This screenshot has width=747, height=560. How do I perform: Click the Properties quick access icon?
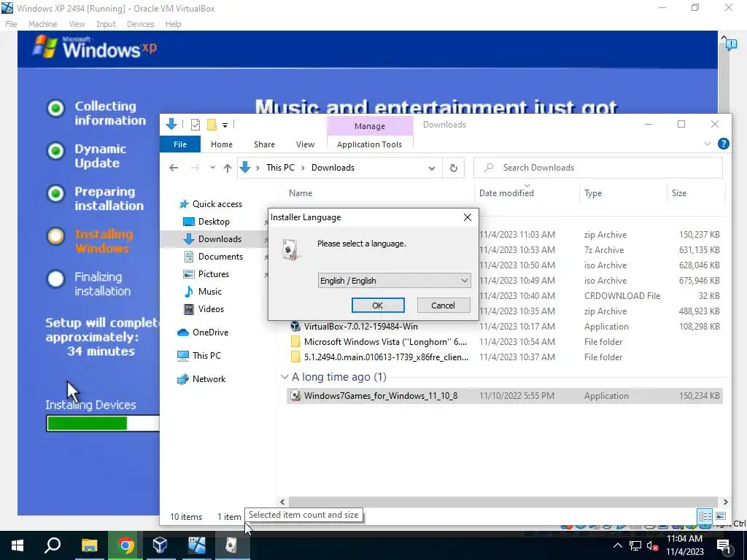click(x=196, y=125)
